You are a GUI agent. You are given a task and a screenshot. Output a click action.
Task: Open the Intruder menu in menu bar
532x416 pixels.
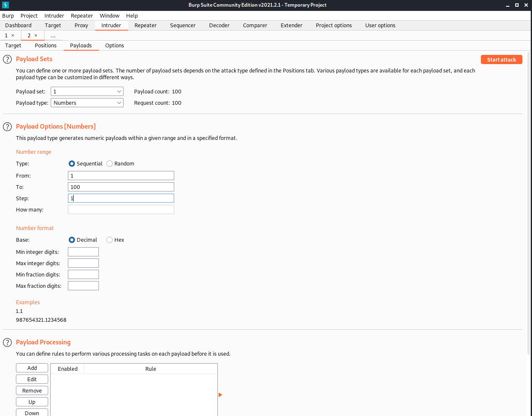coord(54,16)
